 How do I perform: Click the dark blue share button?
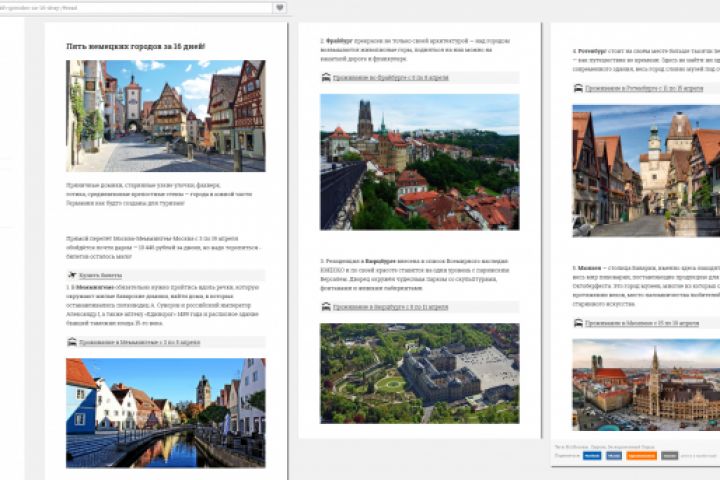[x=592, y=456]
